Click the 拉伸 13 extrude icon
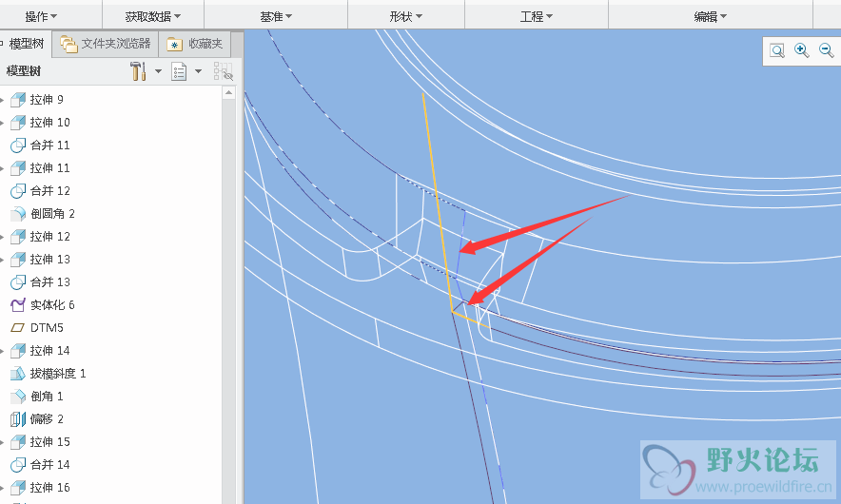The height and width of the screenshot is (504, 841). pos(18,260)
